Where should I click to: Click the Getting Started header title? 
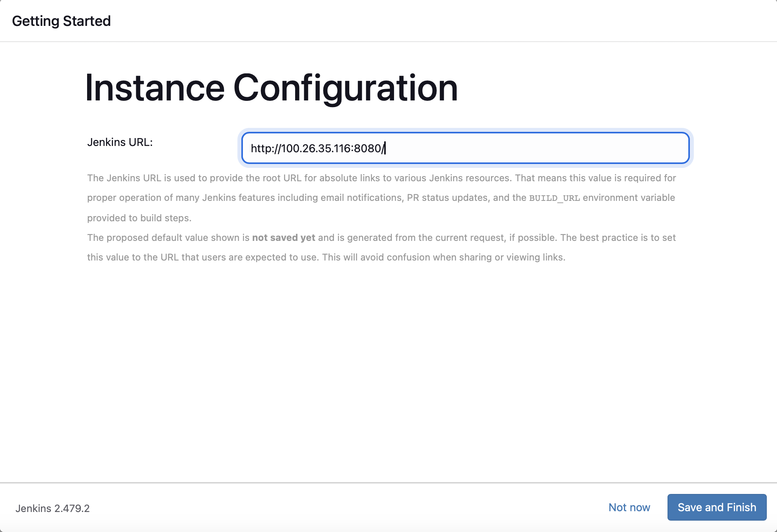[61, 21]
